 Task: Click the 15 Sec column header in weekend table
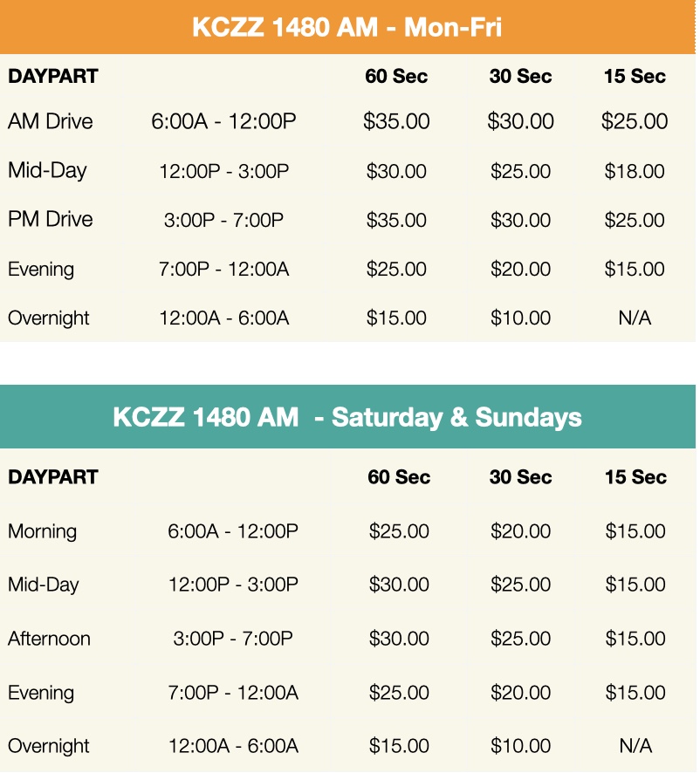pyautogui.click(x=635, y=477)
